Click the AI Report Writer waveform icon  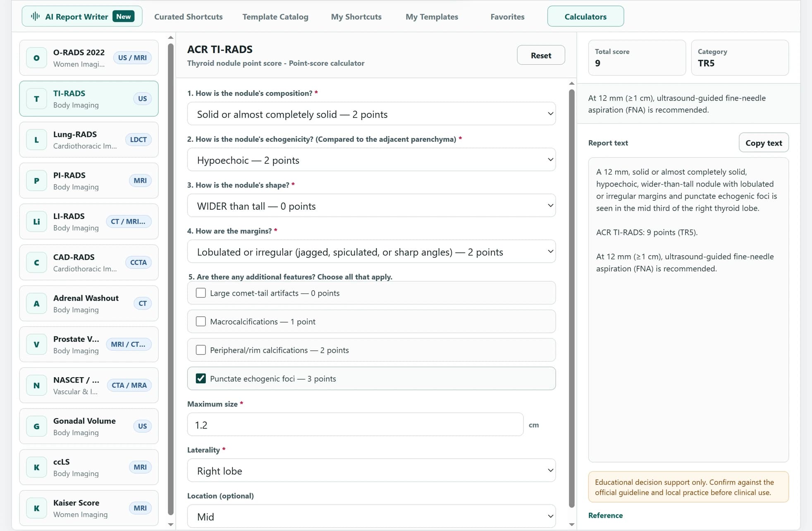coord(36,17)
